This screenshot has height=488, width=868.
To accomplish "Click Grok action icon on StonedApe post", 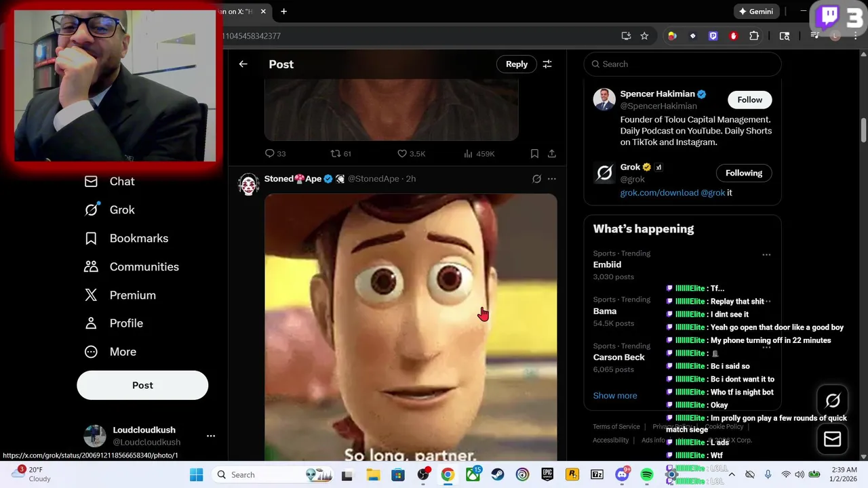I will pyautogui.click(x=536, y=179).
